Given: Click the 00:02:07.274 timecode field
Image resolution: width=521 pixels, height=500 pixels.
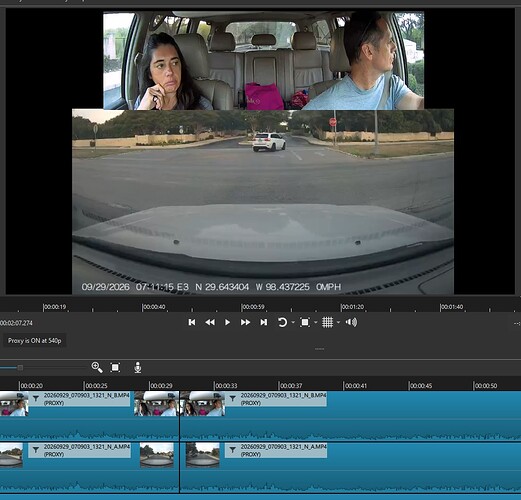Looking at the screenshot, I should point(16,323).
